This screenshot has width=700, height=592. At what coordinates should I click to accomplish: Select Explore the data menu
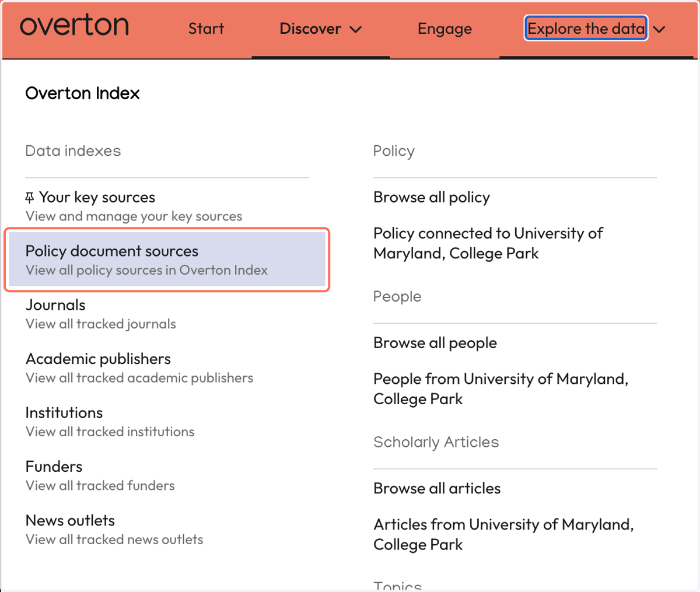[586, 28]
